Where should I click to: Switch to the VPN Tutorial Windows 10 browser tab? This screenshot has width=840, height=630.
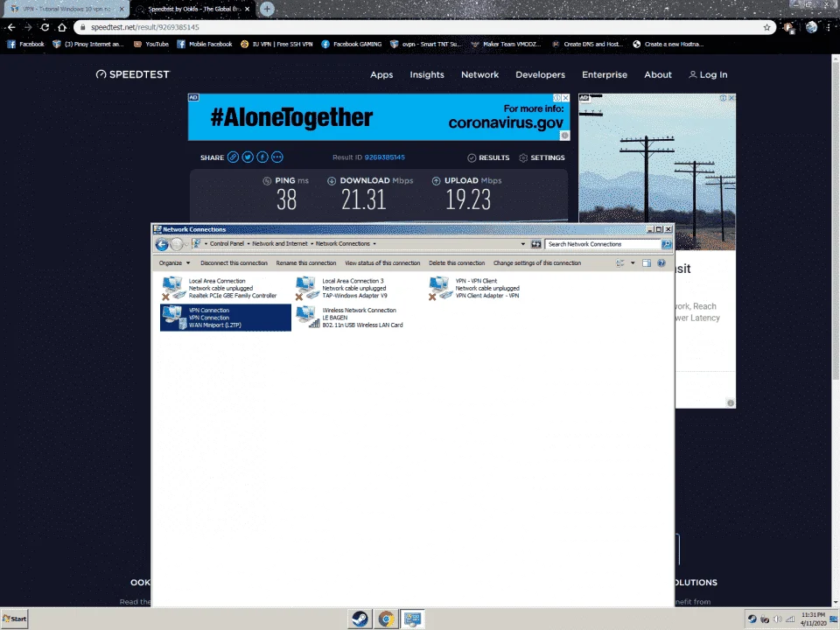(x=66, y=9)
